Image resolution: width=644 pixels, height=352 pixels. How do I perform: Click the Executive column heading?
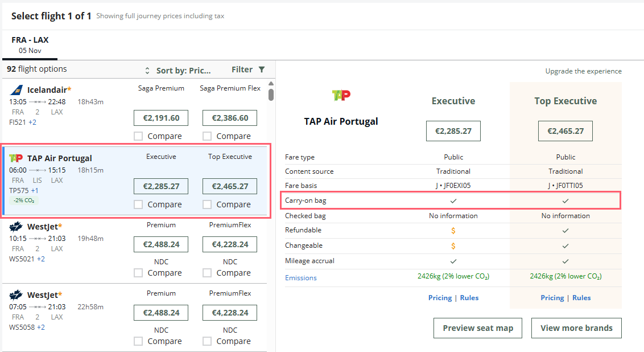pos(453,101)
